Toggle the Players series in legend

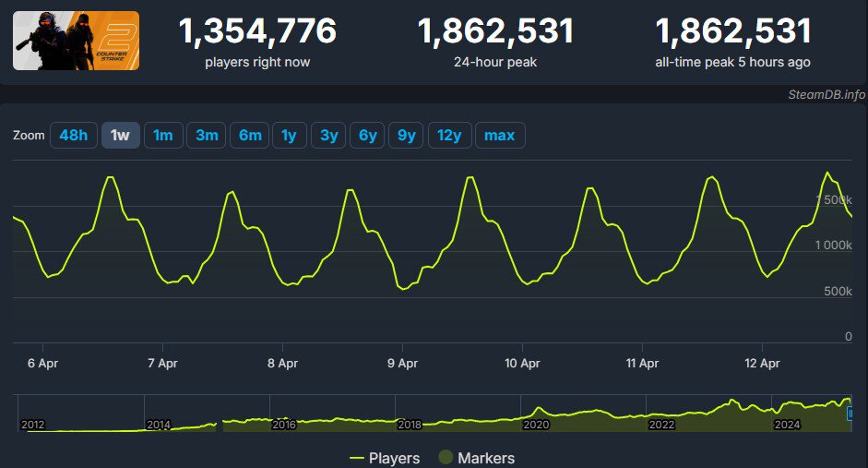point(385,458)
